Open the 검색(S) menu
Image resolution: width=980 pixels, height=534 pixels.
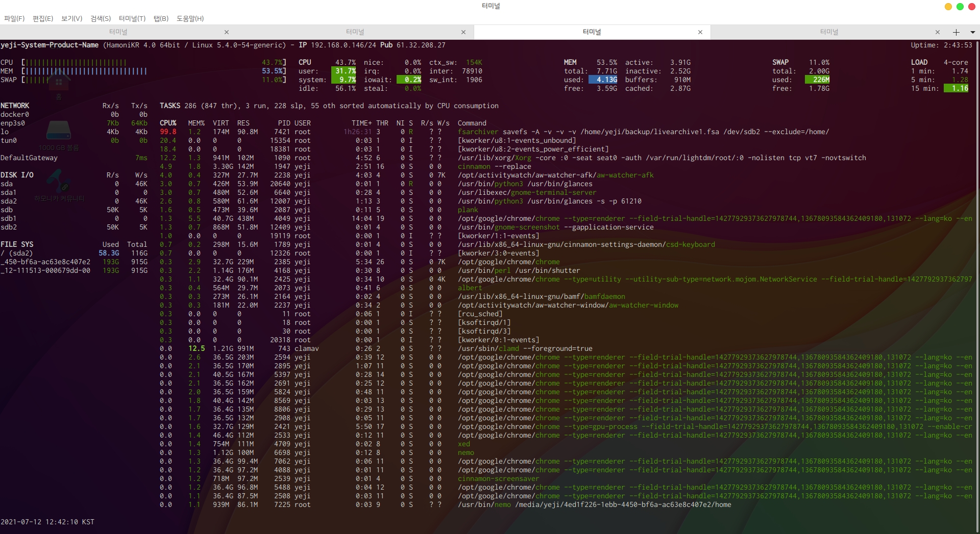click(x=101, y=18)
